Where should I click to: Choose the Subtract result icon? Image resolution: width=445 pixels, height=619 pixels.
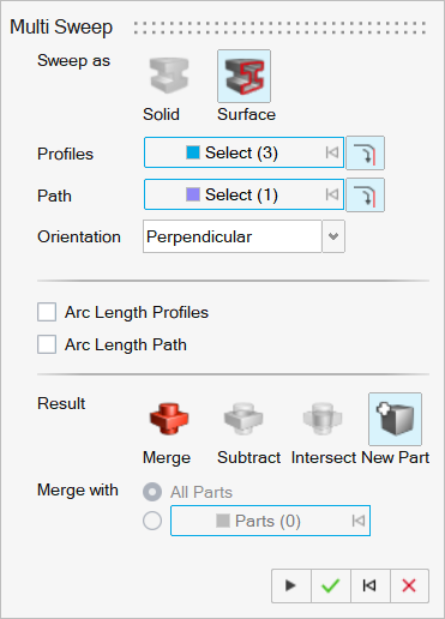pos(243,419)
